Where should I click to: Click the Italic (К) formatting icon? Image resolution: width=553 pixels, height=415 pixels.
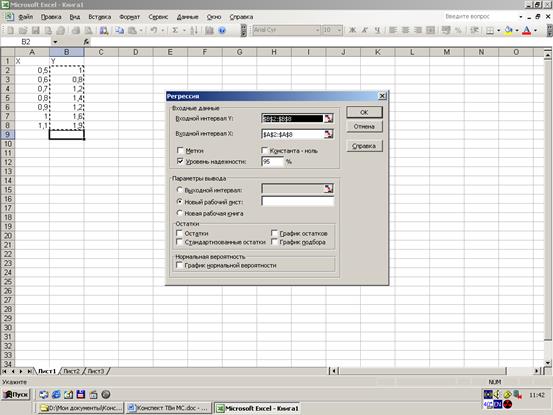coord(365,30)
